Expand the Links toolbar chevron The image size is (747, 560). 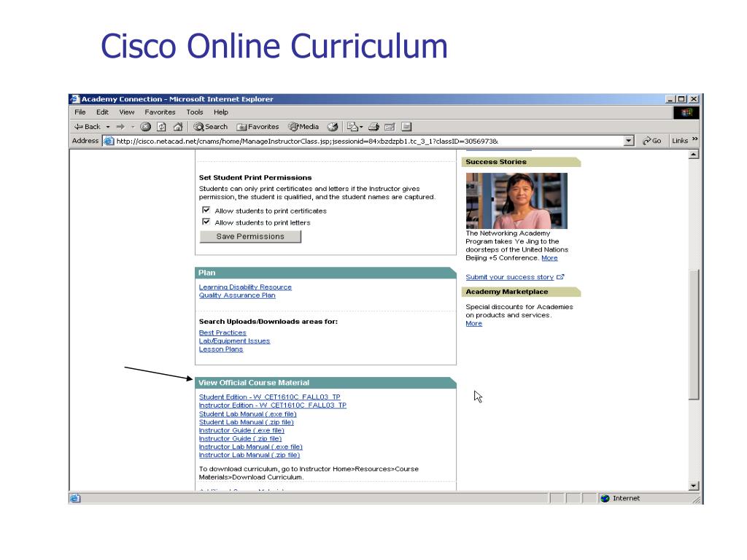pyautogui.click(x=695, y=139)
